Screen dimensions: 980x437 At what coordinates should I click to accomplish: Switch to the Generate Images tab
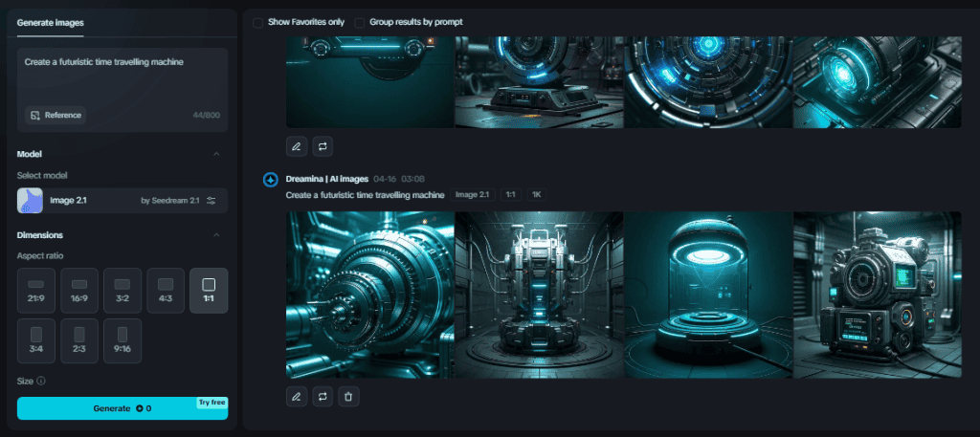(x=49, y=22)
